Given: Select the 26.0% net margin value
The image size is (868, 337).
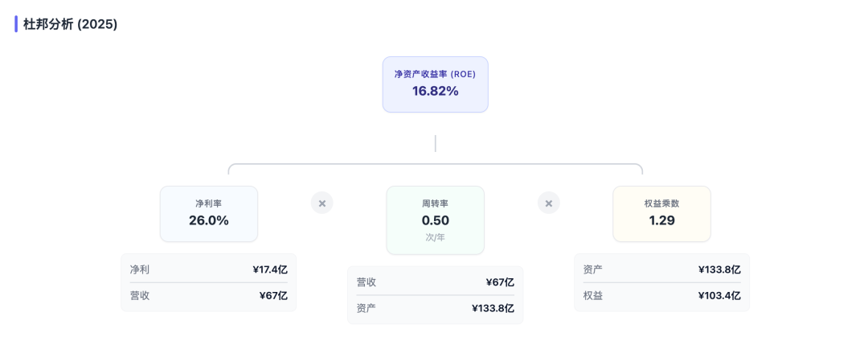Looking at the screenshot, I should click(x=208, y=220).
